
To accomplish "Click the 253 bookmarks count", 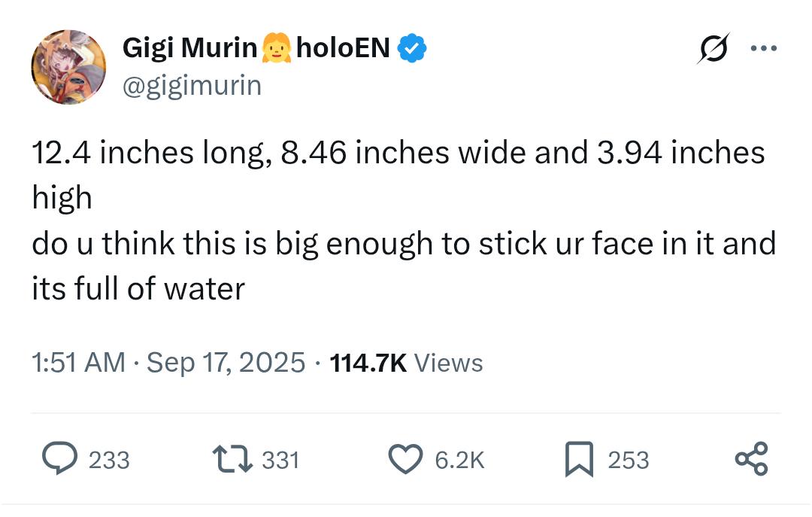I will [x=628, y=460].
